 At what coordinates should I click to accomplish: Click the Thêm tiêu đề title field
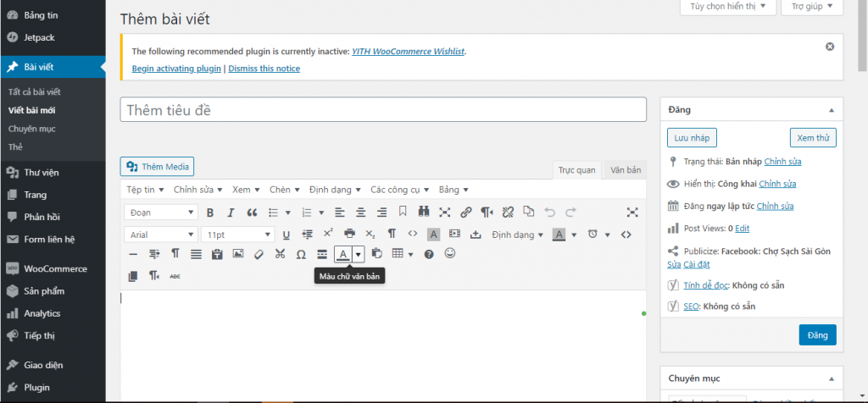point(383,110)
